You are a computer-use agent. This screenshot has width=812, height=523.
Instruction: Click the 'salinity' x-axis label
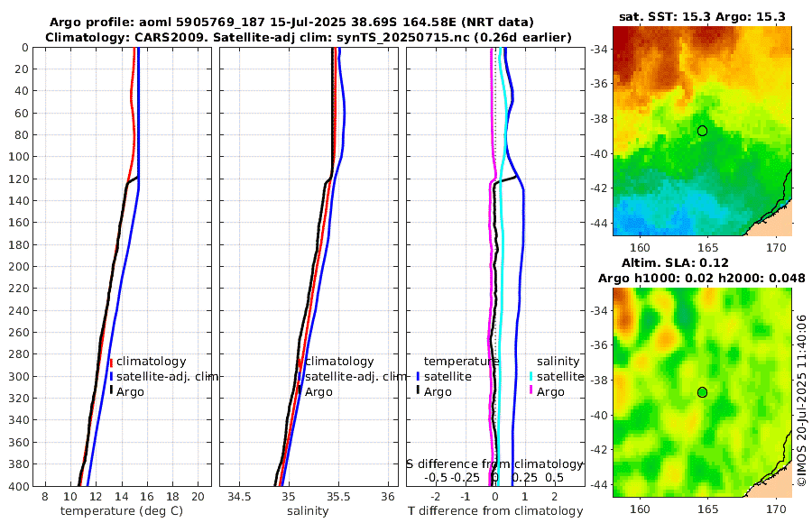tap(308, 511)
